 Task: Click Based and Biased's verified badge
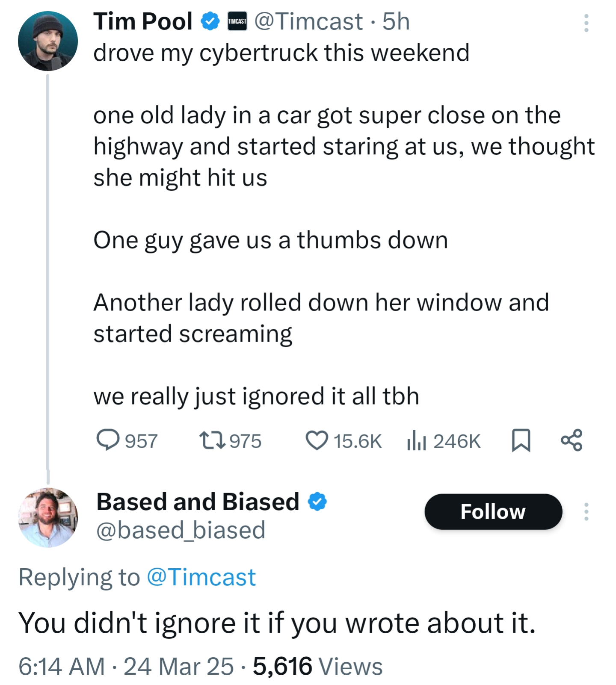click(x=317, y=502)
